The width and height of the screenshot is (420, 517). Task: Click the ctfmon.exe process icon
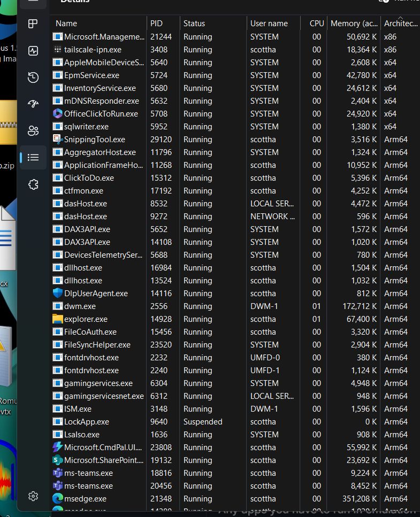pyautogui.click(x=57, y=190)
